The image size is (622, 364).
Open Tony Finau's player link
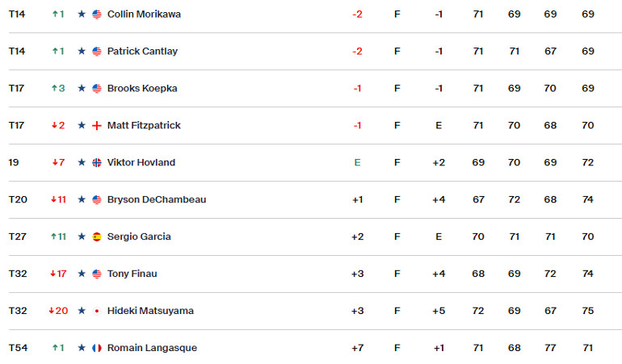[x=132, y=274]
